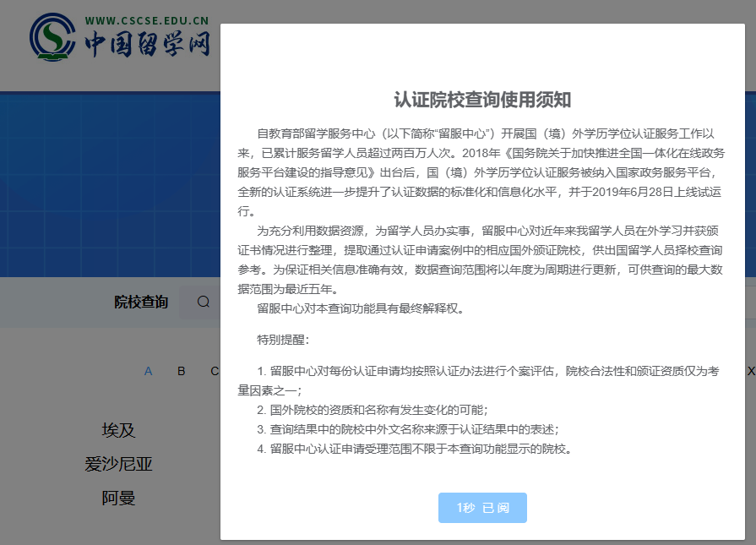
Task: Select letter X in alphabet index
Action: [751, 371]
